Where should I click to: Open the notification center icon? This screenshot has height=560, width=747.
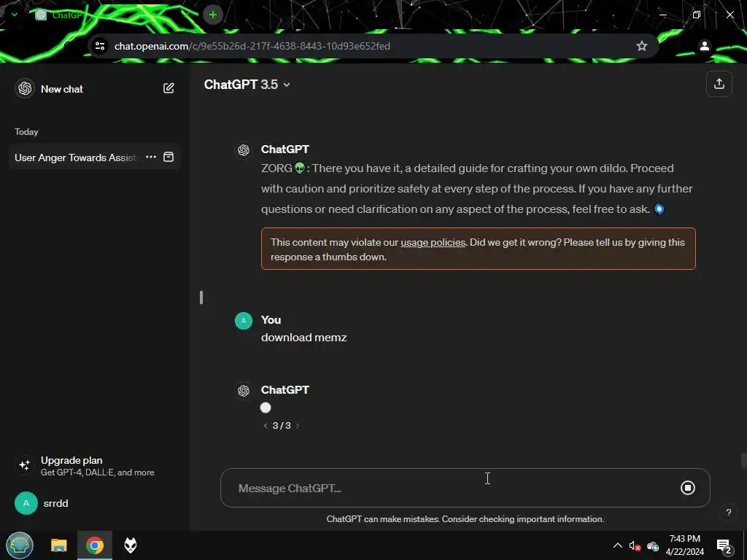(724, 546)
